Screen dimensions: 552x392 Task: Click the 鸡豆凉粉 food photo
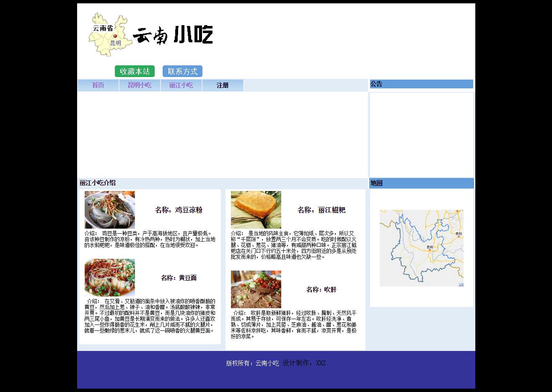[110, 210]
